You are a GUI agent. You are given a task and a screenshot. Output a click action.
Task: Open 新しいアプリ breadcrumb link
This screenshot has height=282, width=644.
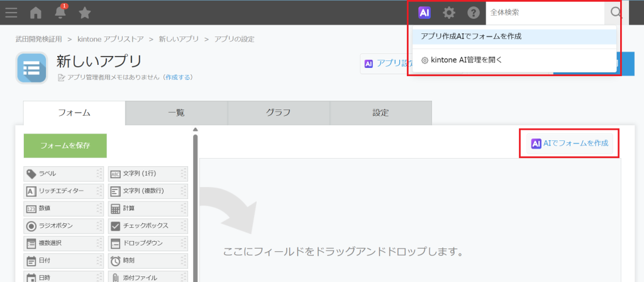(x=179, y=39)
